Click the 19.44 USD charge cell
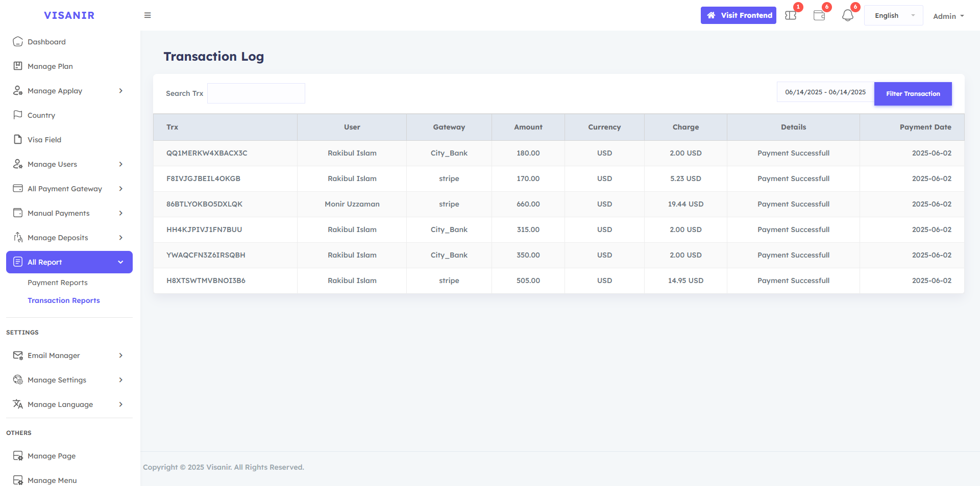The width and height of the screenshot is (980, 486). (x=685, y=204)
